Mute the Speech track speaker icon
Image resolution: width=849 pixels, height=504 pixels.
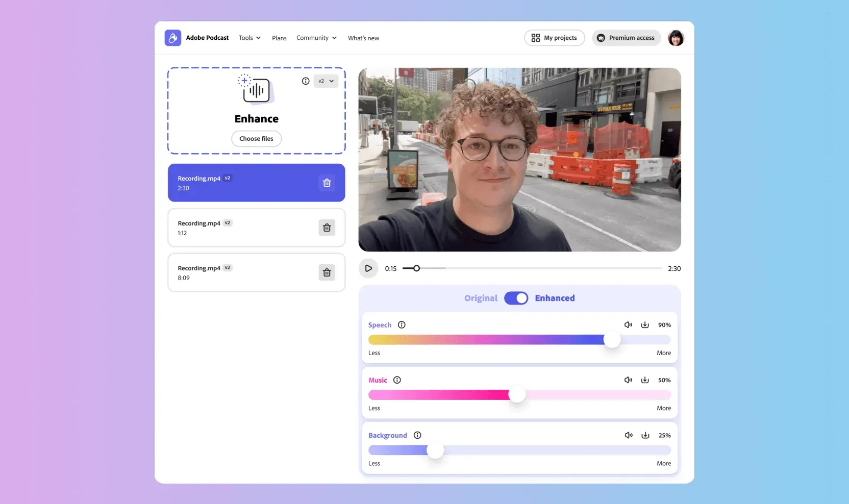[628, 325]
